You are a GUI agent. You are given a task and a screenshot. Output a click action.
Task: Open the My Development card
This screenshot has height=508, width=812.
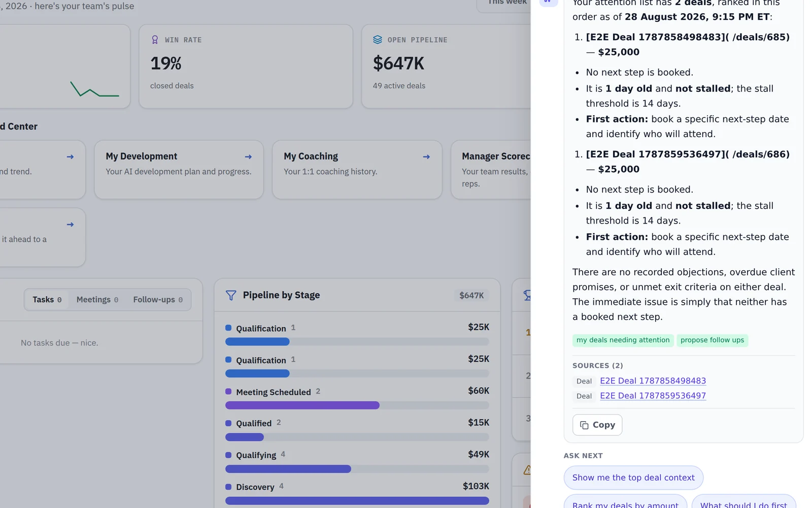[179, 170]
